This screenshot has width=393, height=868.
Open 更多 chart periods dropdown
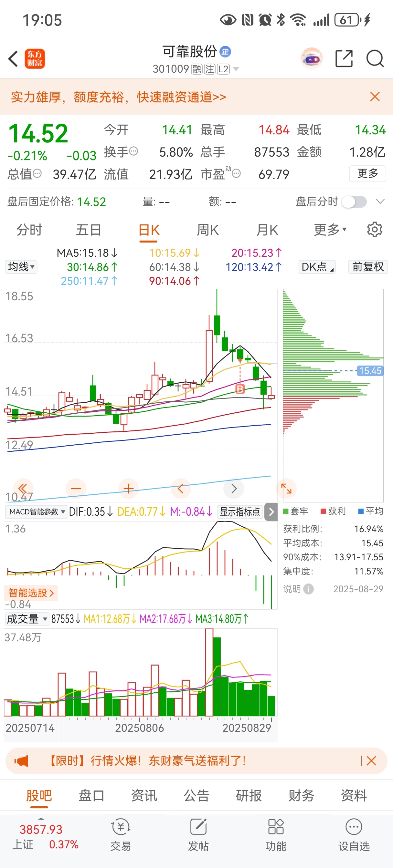coord(330,230)
